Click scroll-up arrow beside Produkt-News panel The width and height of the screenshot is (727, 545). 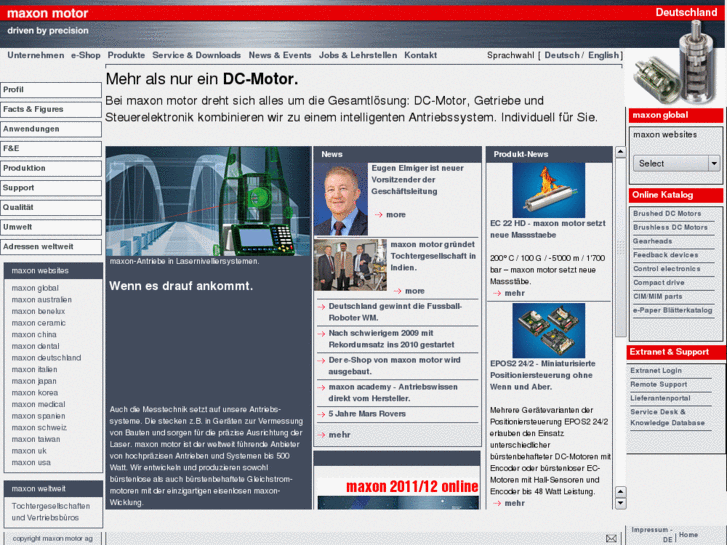[620, 152]
